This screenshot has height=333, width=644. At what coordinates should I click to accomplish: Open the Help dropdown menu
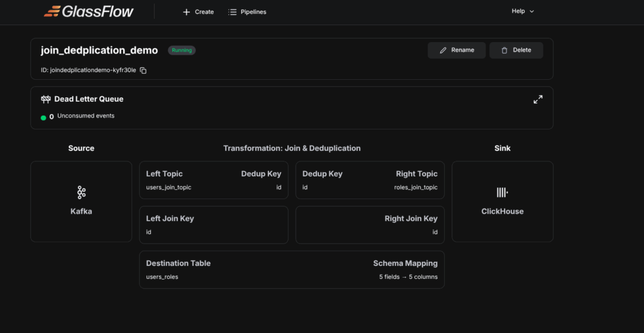pos(522,11)
